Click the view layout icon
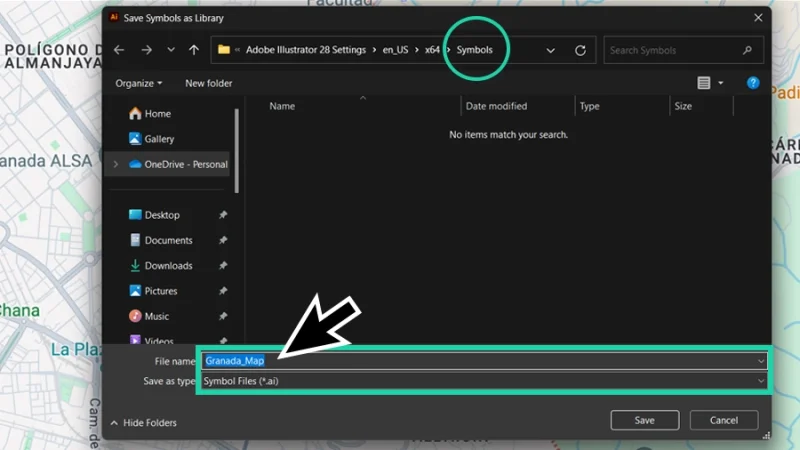800x450 pixels. coord(704,83)
